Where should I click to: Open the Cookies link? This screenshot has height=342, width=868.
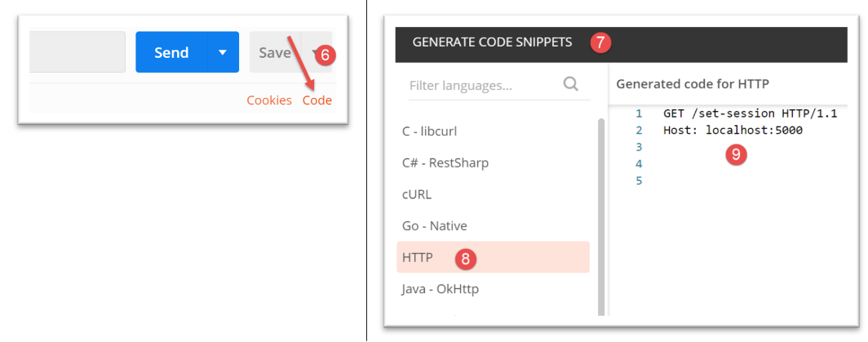pyautogui.click(x=269, y=100)
